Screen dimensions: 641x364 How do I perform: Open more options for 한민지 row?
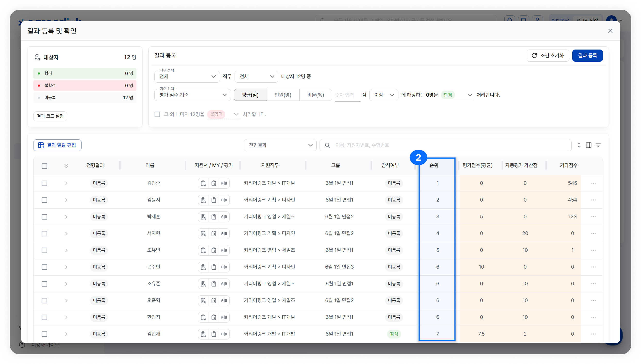coord(593,317)
